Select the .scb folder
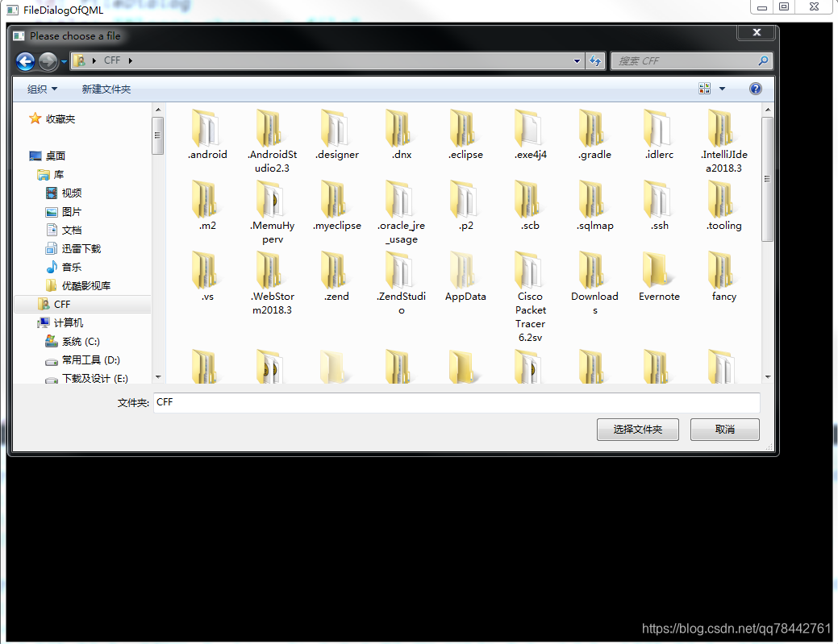Screen dimensions: 838x644 (530, 206)
